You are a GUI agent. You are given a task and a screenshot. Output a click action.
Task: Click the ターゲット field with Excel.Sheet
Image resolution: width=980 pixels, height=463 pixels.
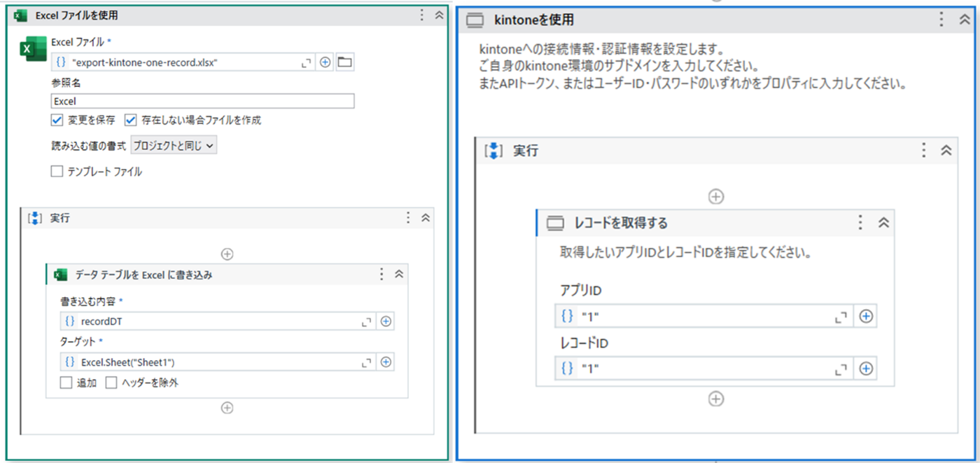pos(218,362)
